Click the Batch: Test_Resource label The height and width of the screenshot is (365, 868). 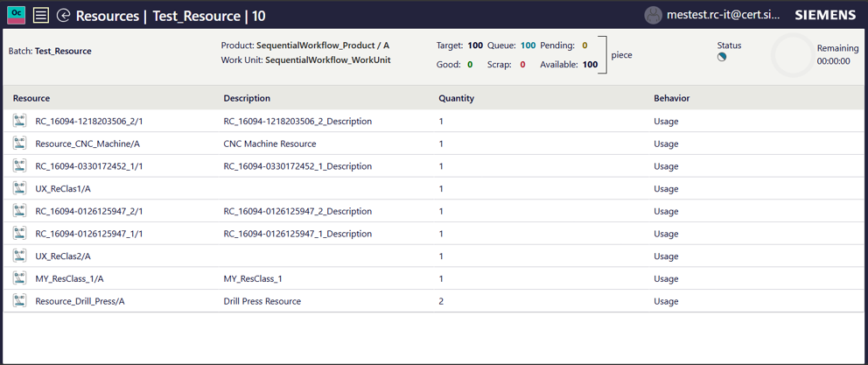point(50,51)
